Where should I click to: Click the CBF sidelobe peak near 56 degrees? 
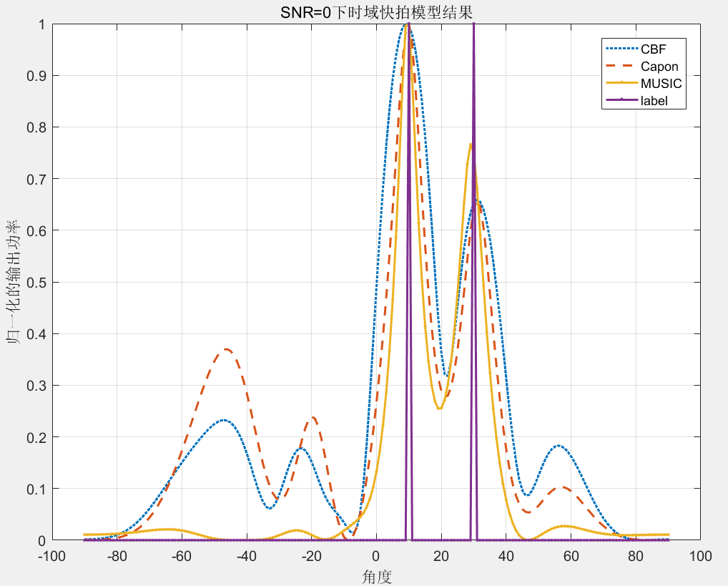pyautogui.click(x=559, y=446)
